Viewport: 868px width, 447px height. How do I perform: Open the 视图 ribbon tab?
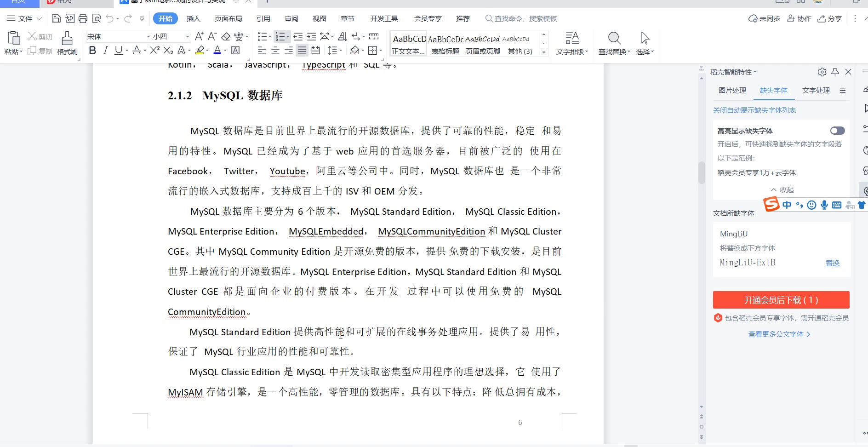[320, 18]
